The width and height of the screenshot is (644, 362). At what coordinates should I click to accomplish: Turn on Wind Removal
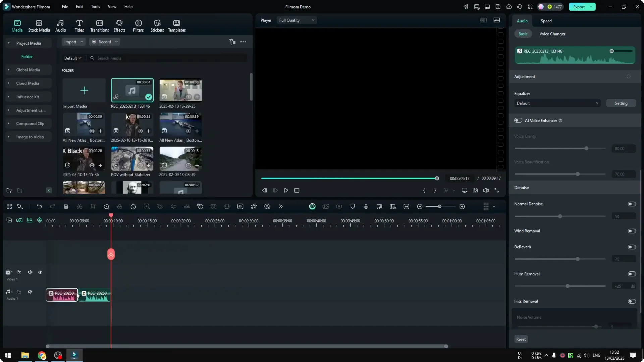click(632, 231)
